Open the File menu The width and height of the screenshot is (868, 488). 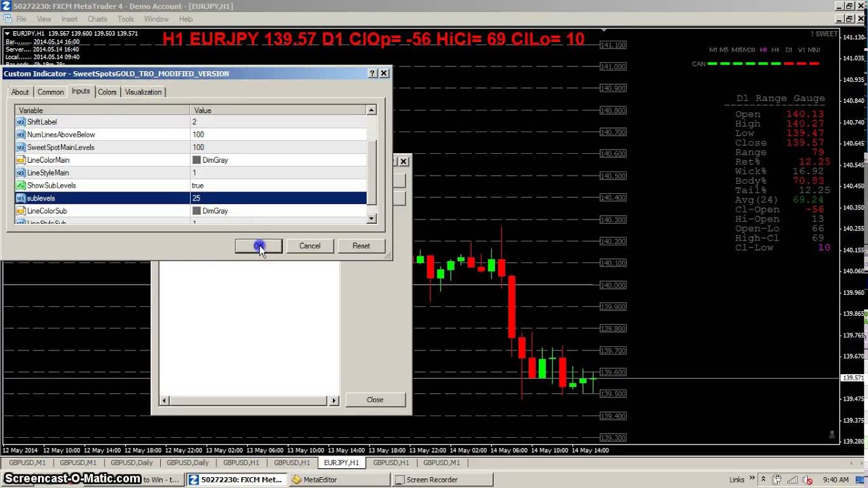pos(20,19)
